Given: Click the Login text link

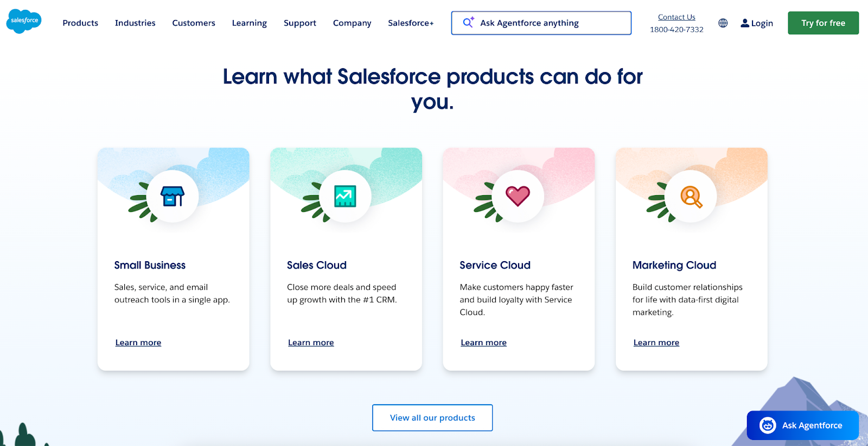Looking at the screenshot, I should [x=762, y=23].
